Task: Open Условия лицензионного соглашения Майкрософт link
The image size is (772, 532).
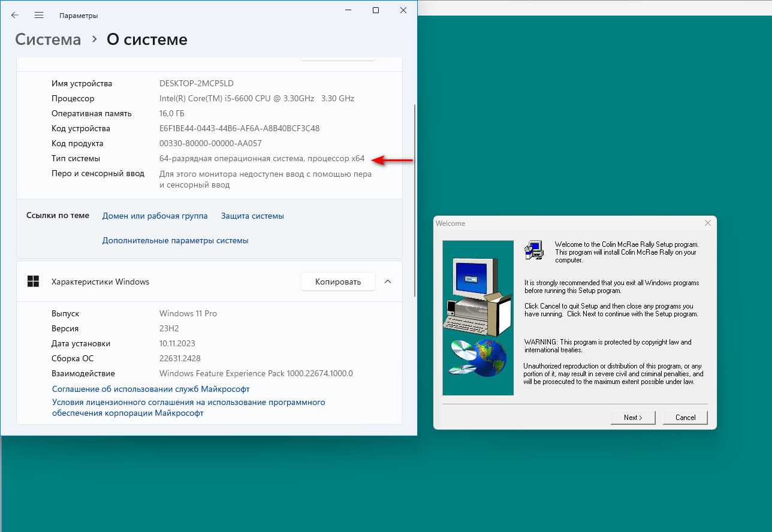Action: click(x=189, y=407)
